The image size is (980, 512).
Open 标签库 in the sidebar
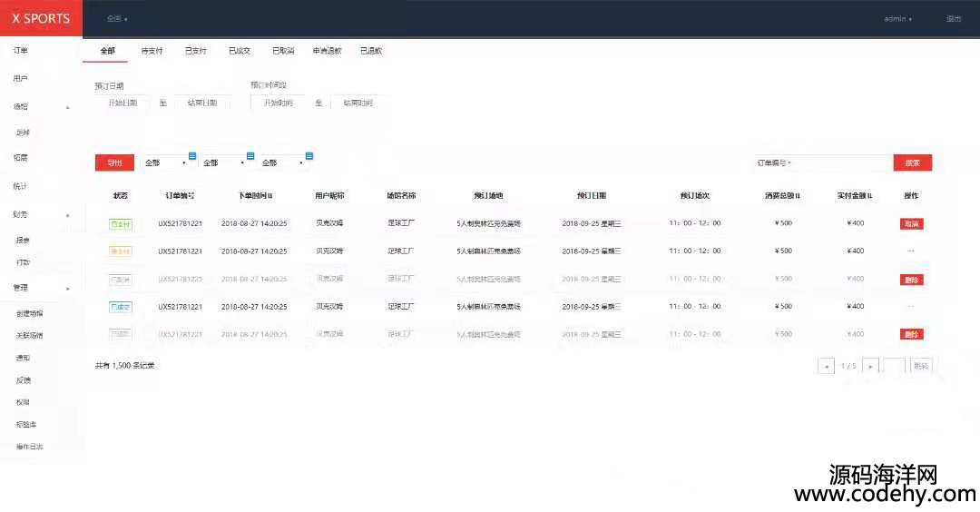(x=26, y=425)
